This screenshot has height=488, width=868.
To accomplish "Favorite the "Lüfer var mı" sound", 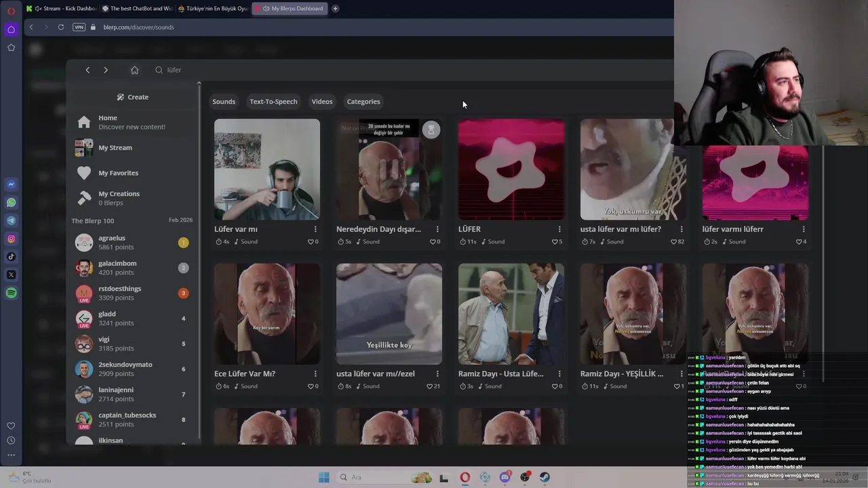I will pyautogui.click(x=311, y=242).
